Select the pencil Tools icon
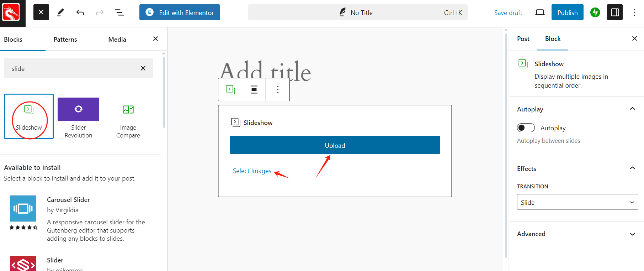644x271 pixels. [61, 13]
